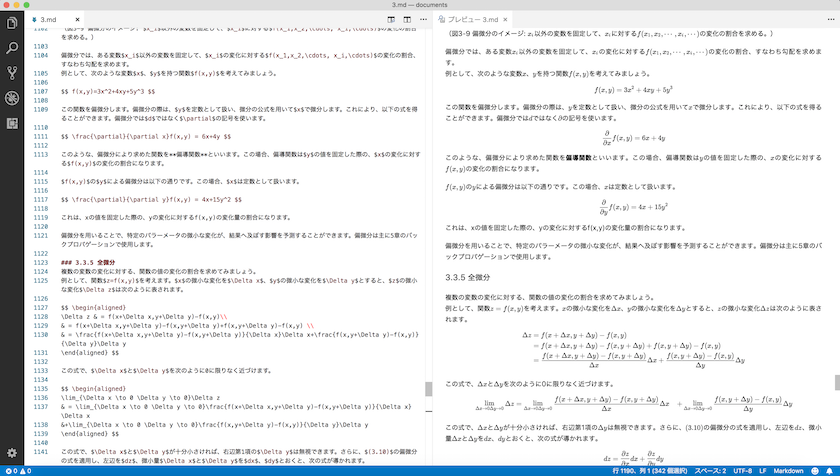Open notifications bell icon
This screenshot has width=840, height=476.
click(829, 471)
